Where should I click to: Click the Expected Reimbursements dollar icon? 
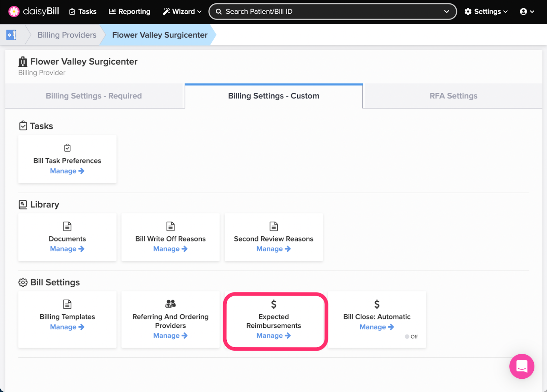tap(274, 304)
